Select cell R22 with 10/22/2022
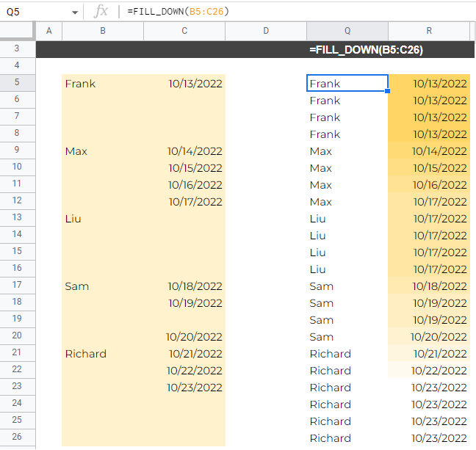 [429, 370]
